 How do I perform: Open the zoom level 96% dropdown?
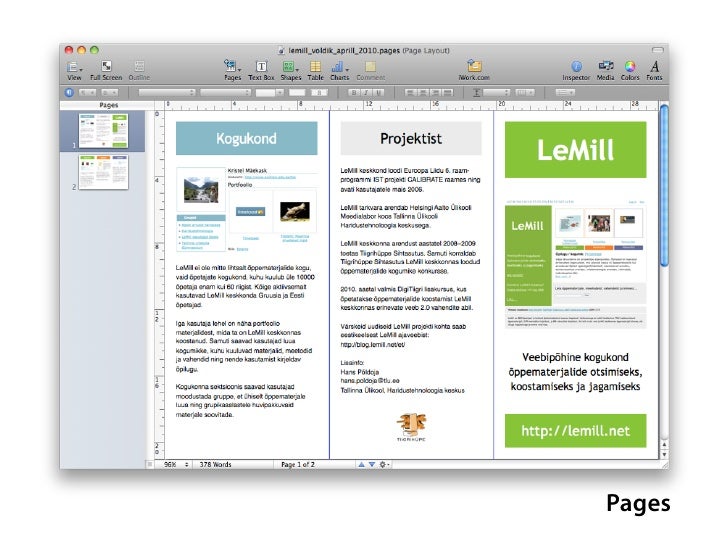coord(176,464)
